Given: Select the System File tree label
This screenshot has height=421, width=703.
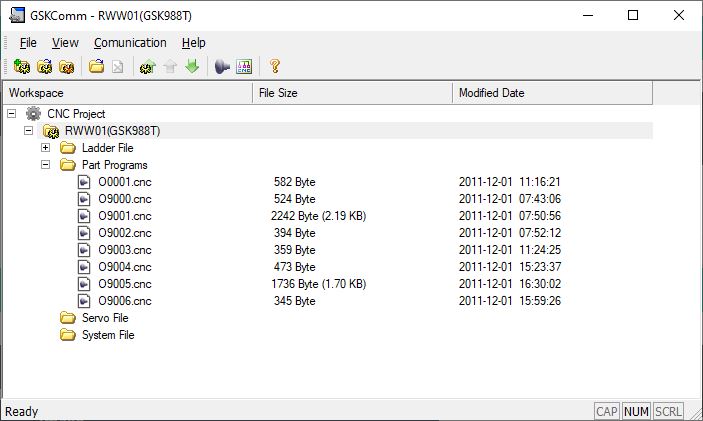Looking at the screenshot, I should (x=108, y=335).
